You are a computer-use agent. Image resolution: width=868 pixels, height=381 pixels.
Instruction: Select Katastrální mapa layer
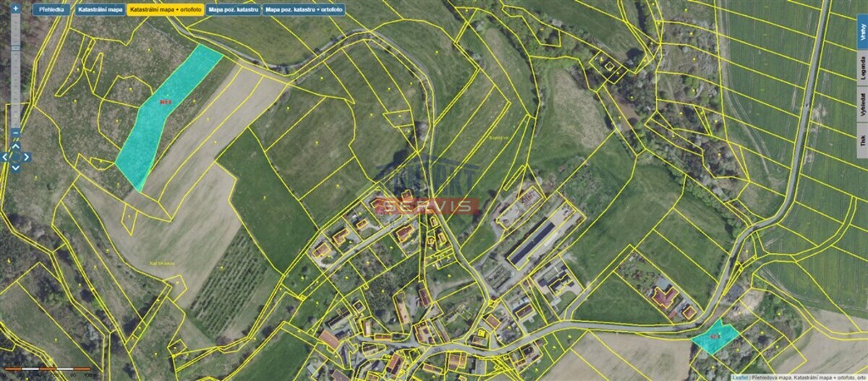coord(100,10)
